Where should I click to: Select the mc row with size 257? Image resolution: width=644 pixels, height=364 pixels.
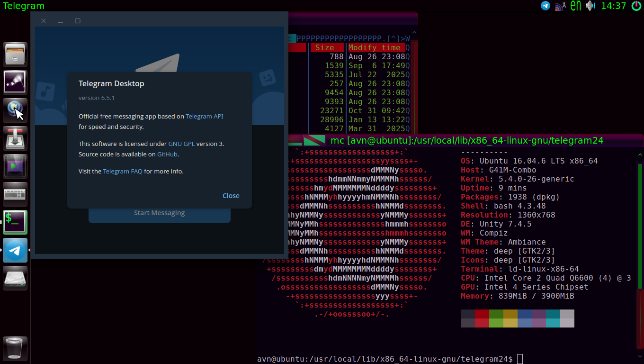(x=349, y=83)
